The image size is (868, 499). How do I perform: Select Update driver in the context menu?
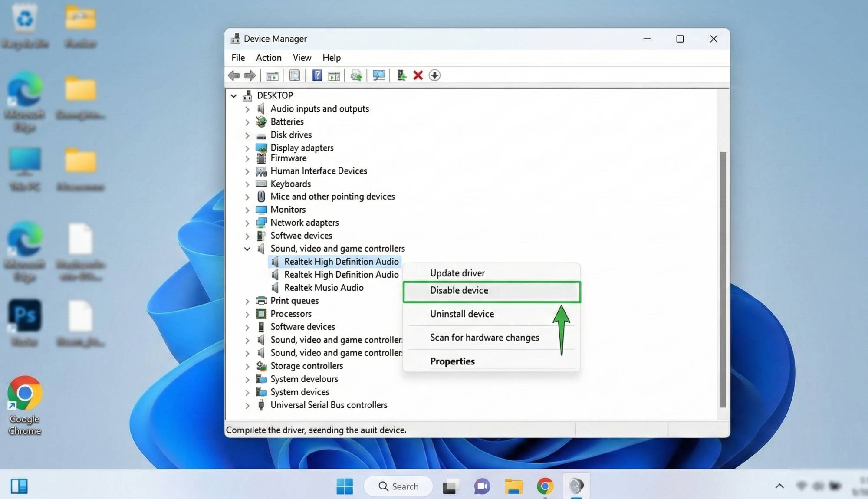(x=457, y=273)
